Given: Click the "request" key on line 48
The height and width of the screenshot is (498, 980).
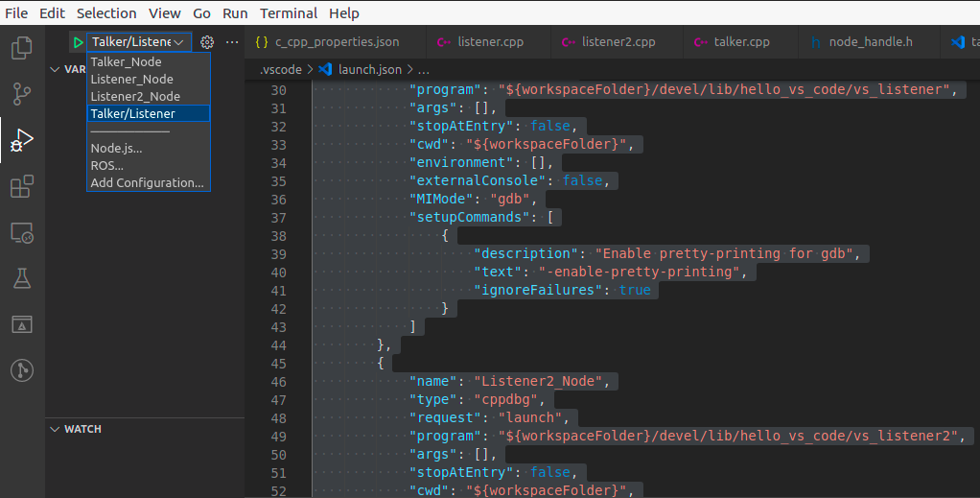Looking at the screenshot, I should pyautogui.click(x=446, y=417).
